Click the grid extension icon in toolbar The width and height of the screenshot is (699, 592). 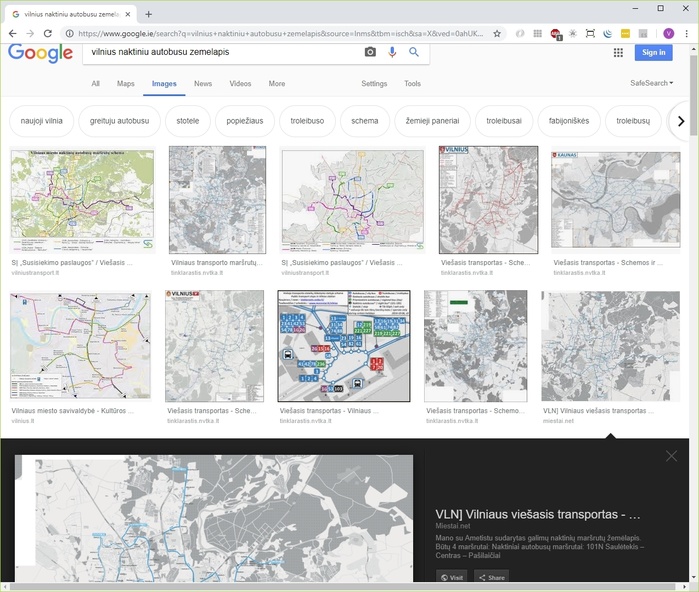[x=538, y=33]
